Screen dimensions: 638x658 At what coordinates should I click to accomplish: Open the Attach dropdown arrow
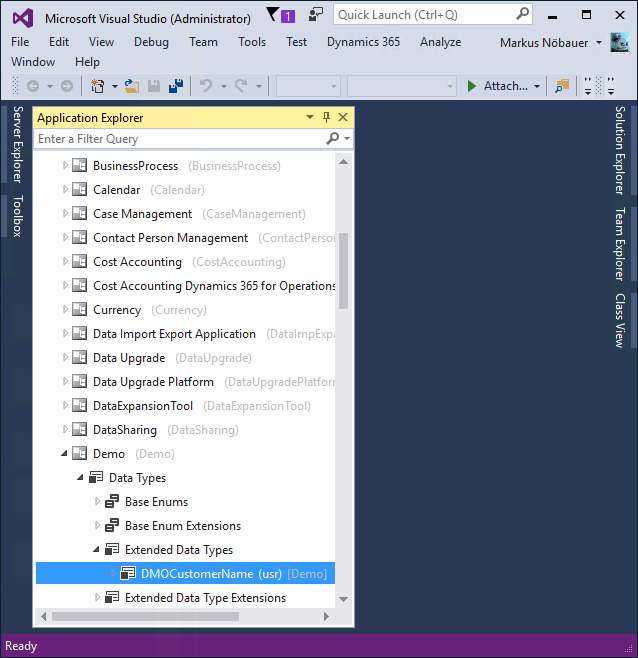537,86
